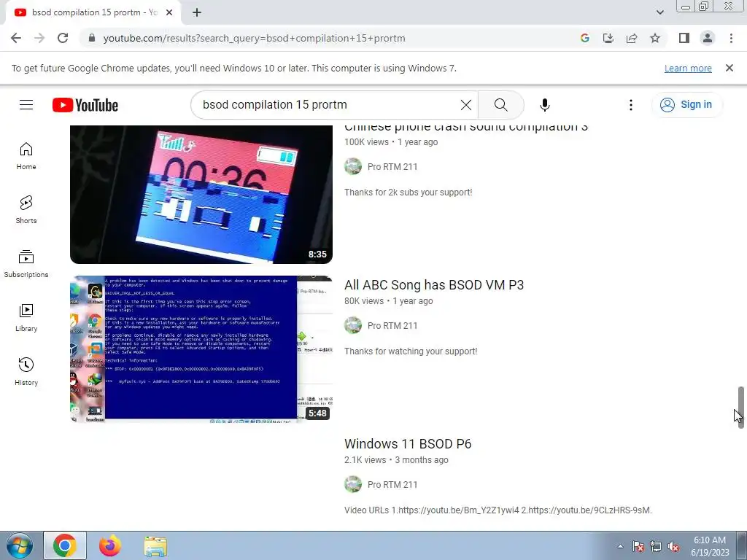
Task: Click the '80K views' text
Action: tap(364, 301)
